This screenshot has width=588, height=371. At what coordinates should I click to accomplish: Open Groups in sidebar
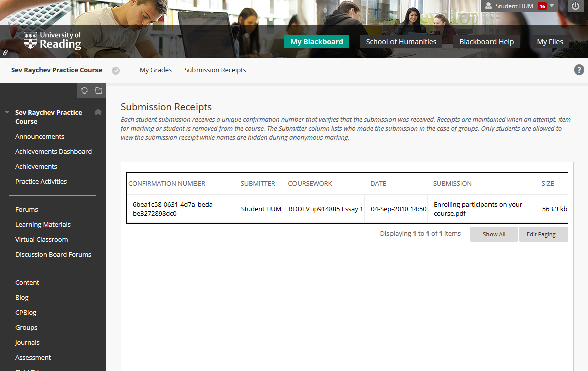click(x=26, y=327)
